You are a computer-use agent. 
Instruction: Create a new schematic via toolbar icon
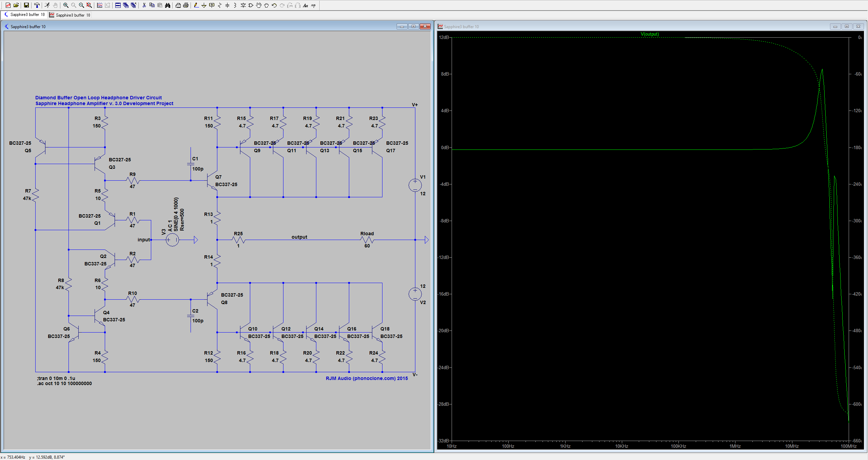point(8,5)
